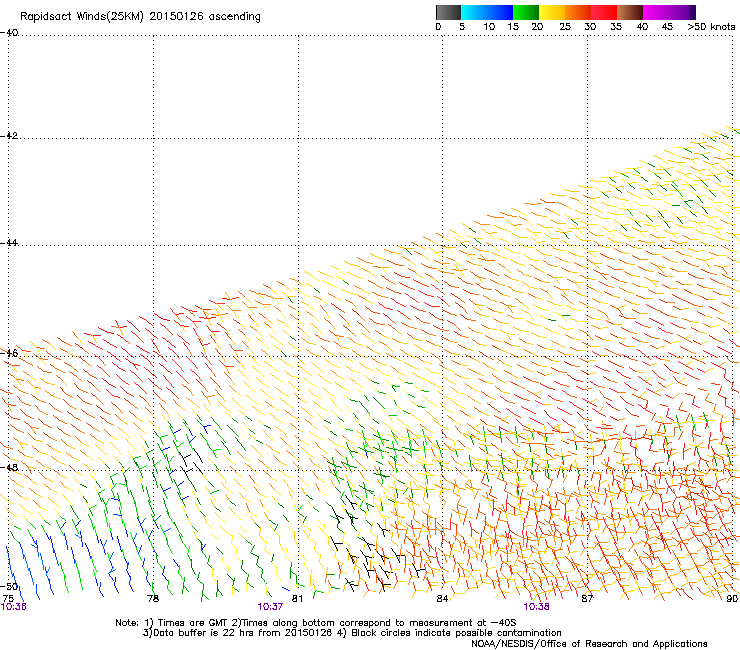The image size is (740, 650).
Task: Click the latitude label -46
Action: 9,353
